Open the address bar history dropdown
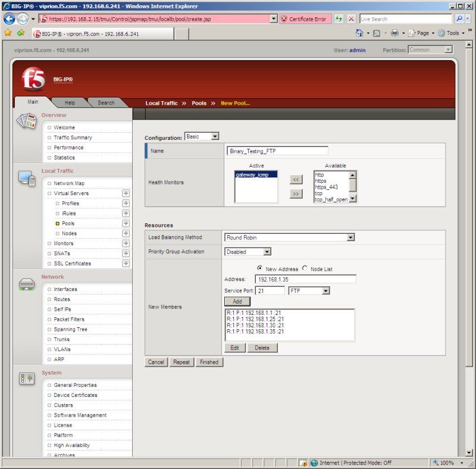This screenshot has width=476, height=469. (x=274, y=19)
